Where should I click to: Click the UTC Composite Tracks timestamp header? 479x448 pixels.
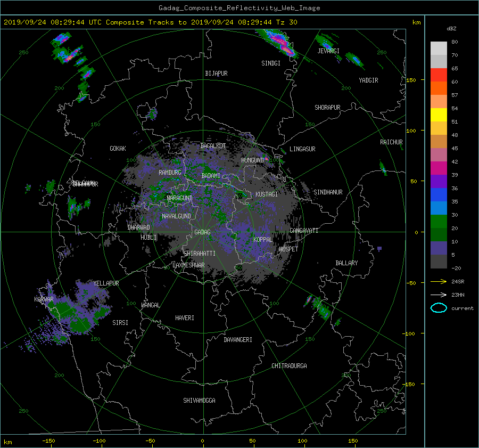coord(150,22)
